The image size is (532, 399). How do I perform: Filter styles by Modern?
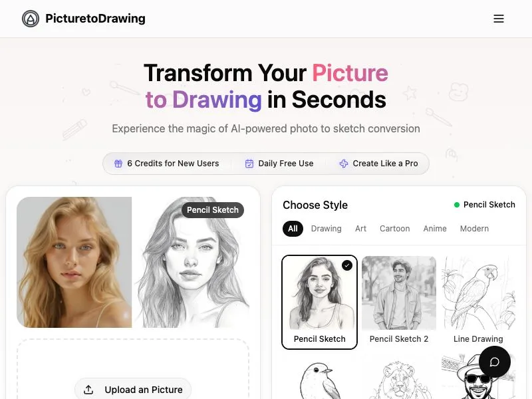(x=474, y=229)
